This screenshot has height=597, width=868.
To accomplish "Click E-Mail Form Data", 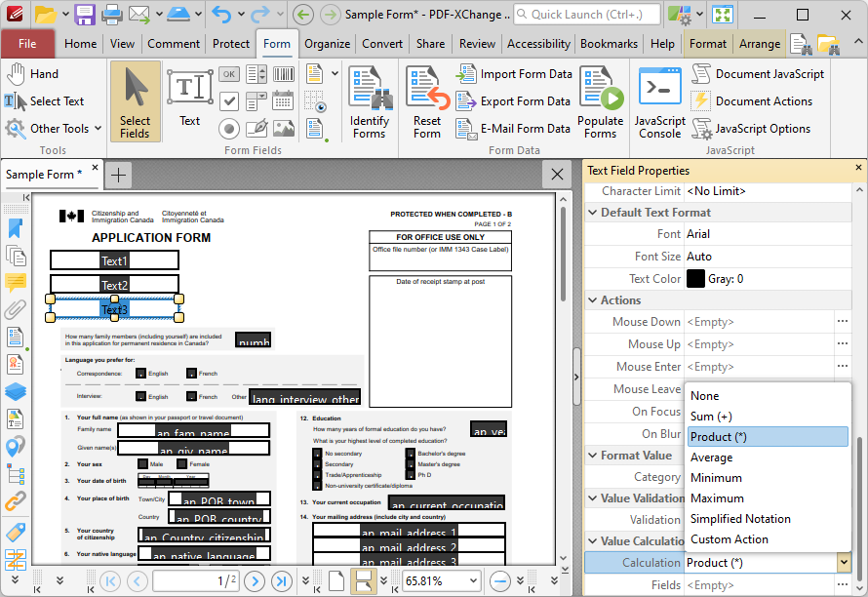I will [x=513, y=129].
